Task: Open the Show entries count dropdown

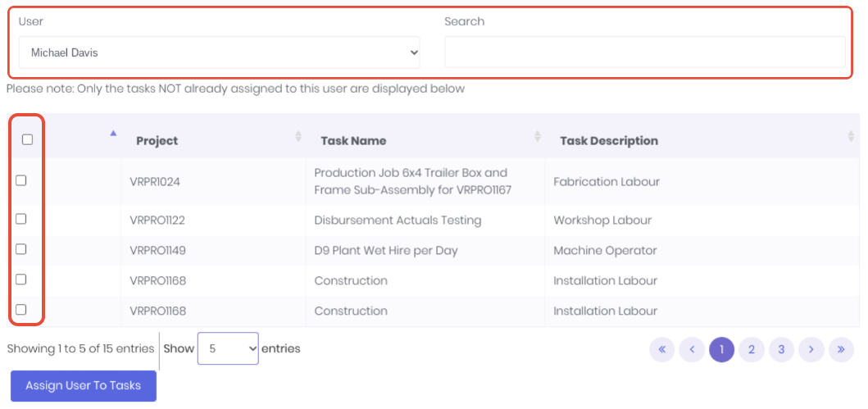Action: 228,348
